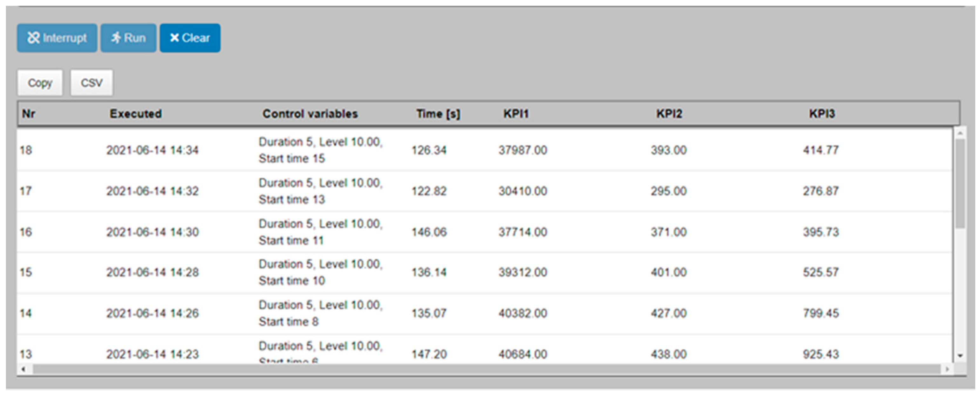980x396 pixels.
Task: Sort by Time [s] column header
Action: click(438, 114)
